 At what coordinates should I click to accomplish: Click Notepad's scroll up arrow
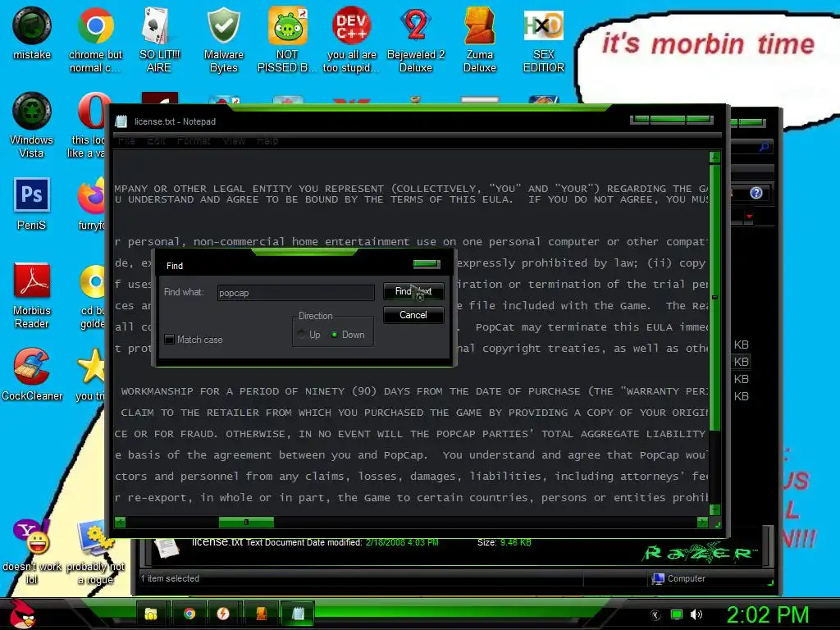click(714, 157)
